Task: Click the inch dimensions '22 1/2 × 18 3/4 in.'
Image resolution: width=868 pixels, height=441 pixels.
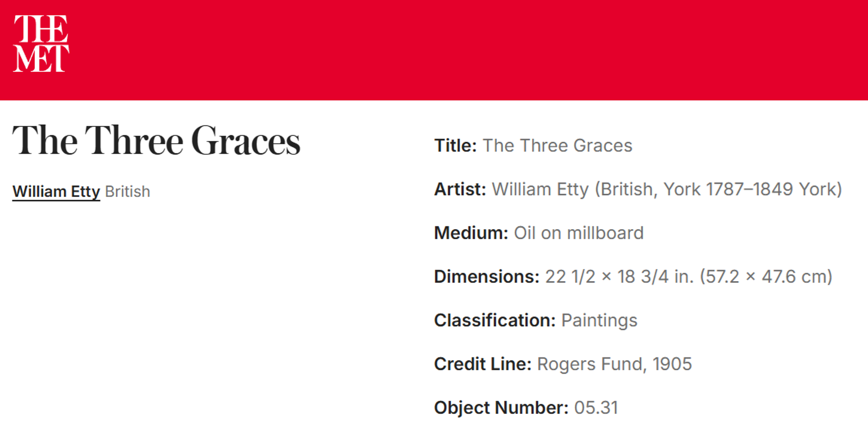Action: [619, 277]
